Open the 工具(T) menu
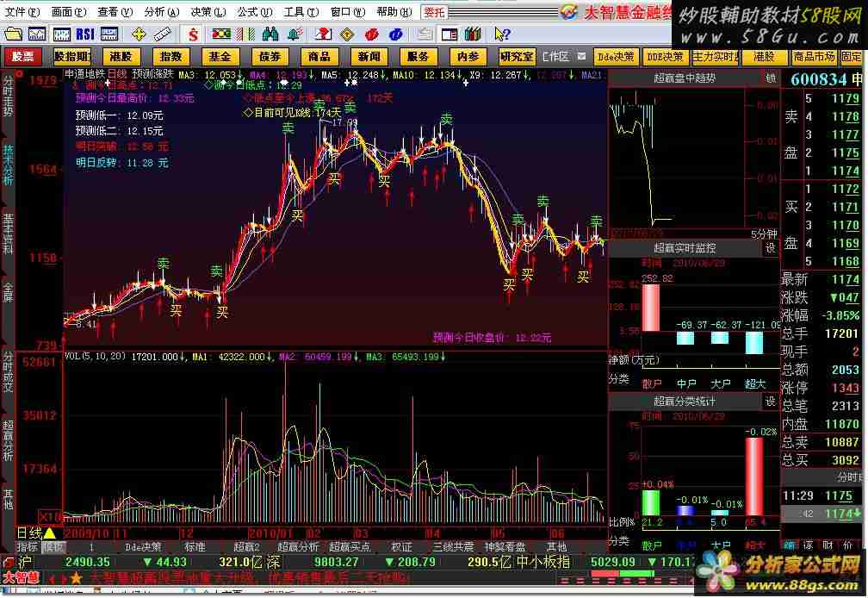Image resolution: width=868 pixels, height=598 pixels. (x=301, y=11)
